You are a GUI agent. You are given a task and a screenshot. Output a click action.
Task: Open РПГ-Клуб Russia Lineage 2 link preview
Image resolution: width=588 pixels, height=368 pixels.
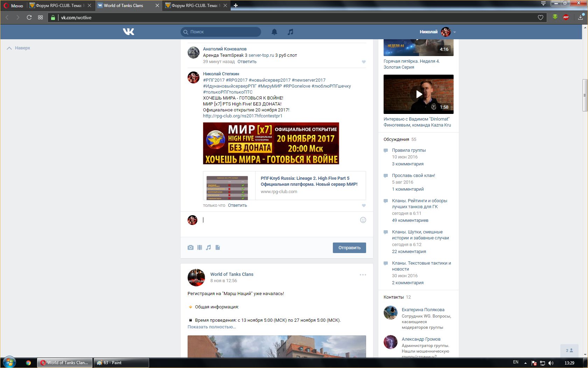click(x=285, y=185)
